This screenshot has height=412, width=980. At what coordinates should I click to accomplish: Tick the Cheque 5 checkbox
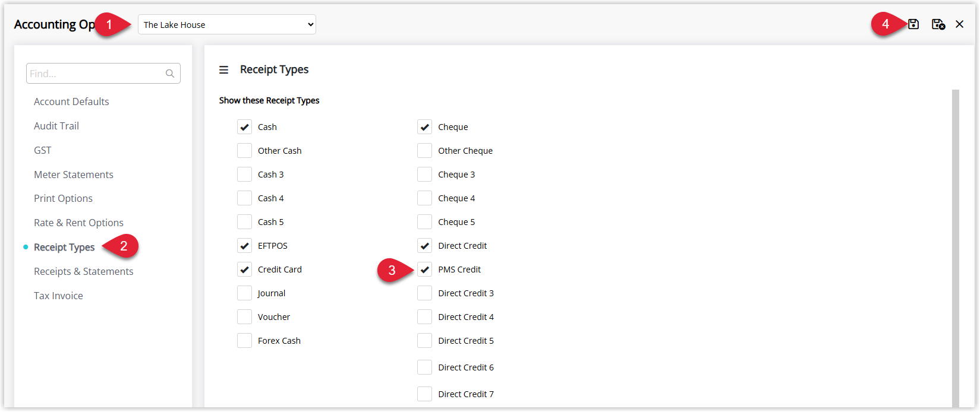424,222
